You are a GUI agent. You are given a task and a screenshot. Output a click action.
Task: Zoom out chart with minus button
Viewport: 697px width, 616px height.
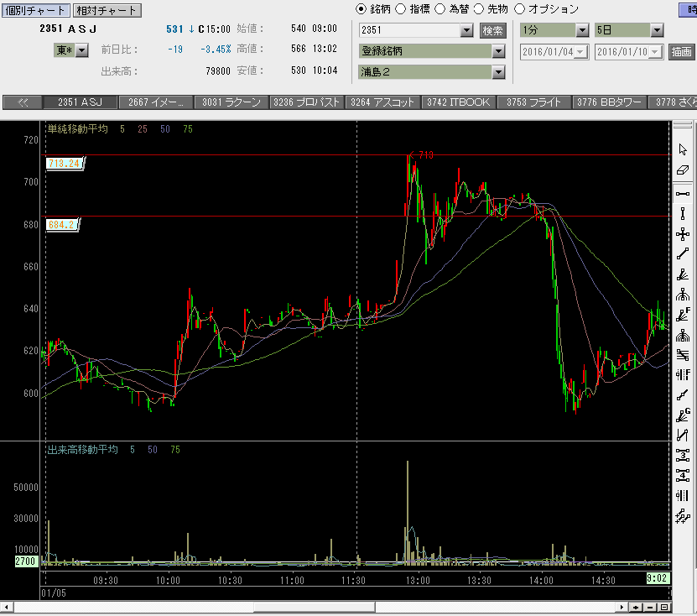click(x=650, y=607)
